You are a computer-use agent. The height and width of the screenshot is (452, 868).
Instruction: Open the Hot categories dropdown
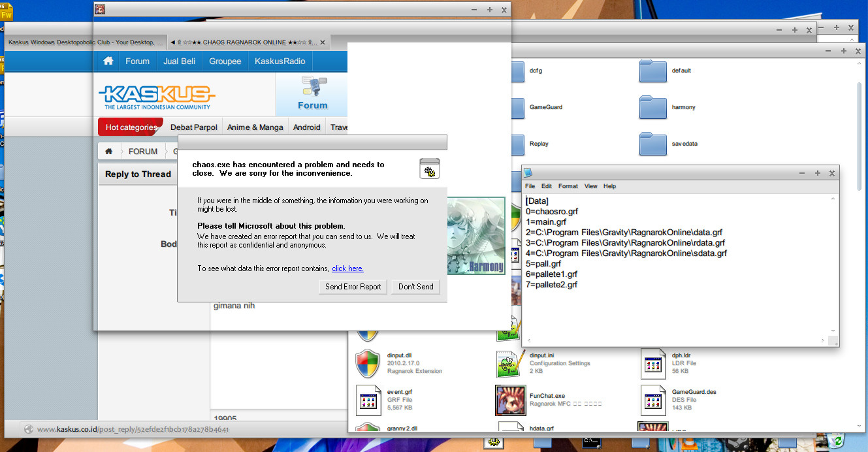pyautogui.click(x=130, y=127)
